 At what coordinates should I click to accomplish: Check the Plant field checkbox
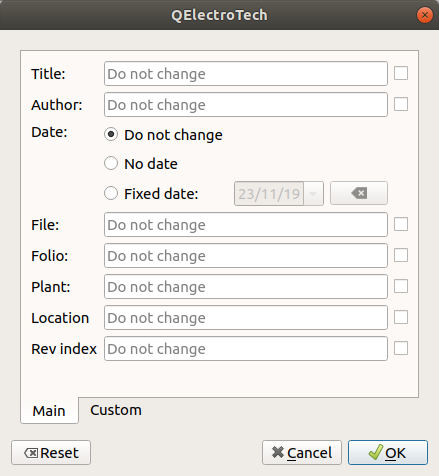(401, 286)
